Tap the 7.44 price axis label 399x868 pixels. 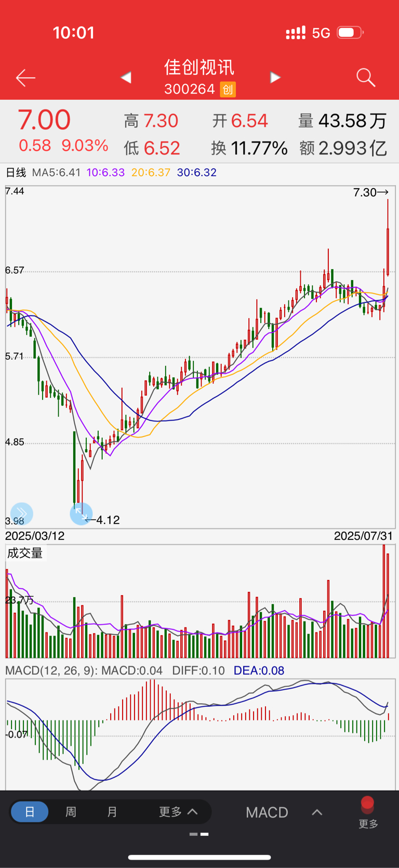[15, 191]
